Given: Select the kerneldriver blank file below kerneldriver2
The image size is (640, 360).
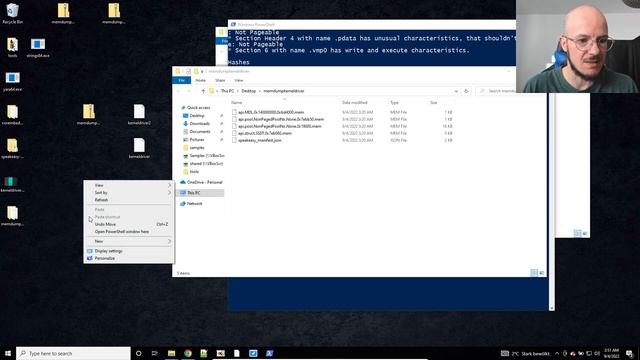Looking at the screenshot, I should pos(139,148).
